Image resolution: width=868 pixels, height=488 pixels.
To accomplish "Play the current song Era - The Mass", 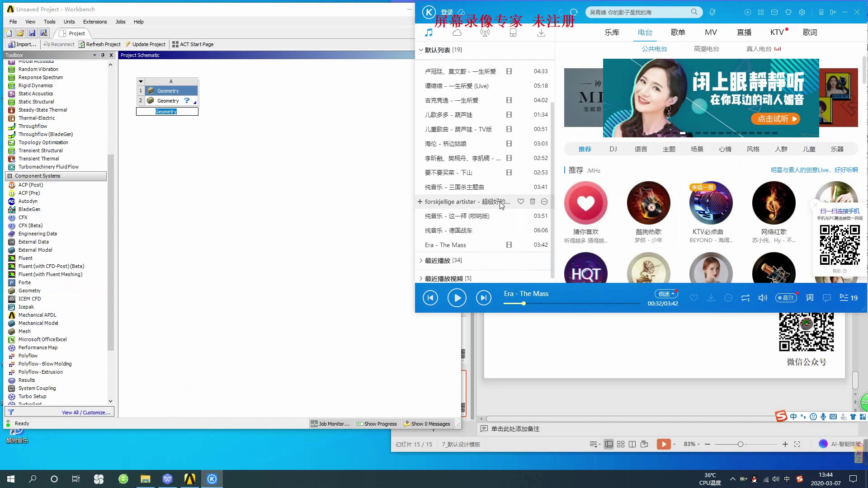I will (457, 298).
